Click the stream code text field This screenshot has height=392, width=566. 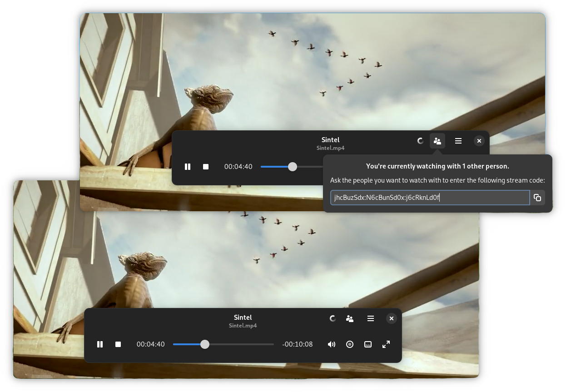tap(429, 198)
